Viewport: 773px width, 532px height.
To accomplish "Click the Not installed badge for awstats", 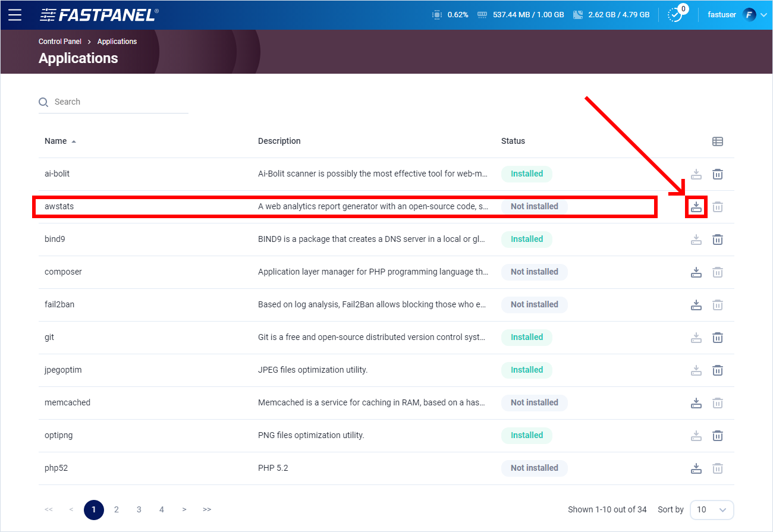I will (x=535, y=206).
